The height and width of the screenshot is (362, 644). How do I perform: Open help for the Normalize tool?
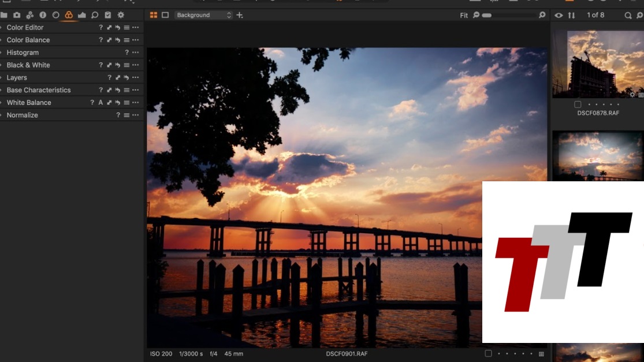pyautogui.click(x=118, y=115)
